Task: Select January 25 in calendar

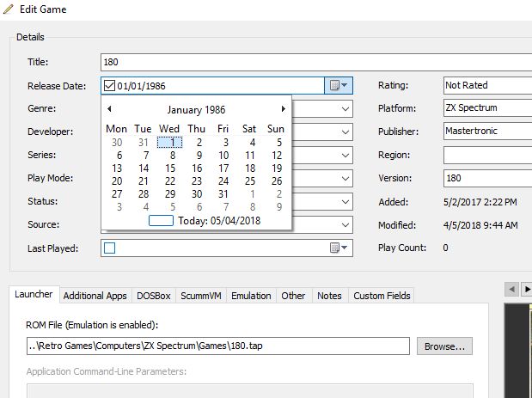Action: tap(250, 181)
